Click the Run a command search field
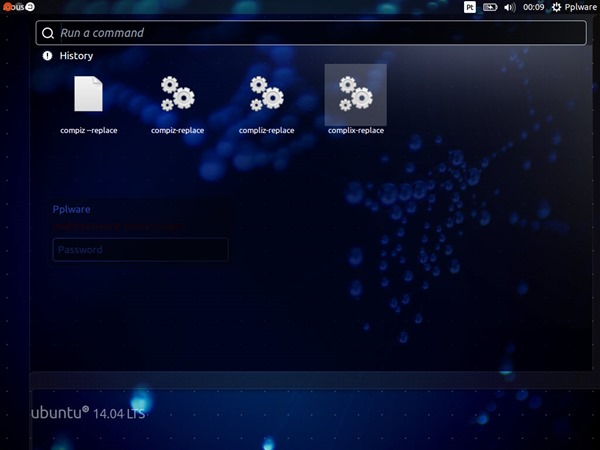The image size is (600, 450). tap(311, 33)
